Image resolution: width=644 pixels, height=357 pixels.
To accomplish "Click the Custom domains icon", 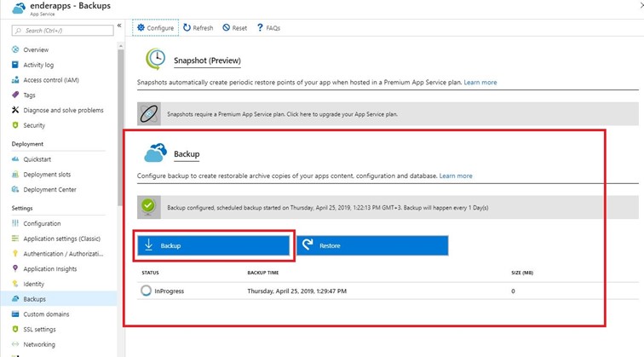I will (15, 314).
